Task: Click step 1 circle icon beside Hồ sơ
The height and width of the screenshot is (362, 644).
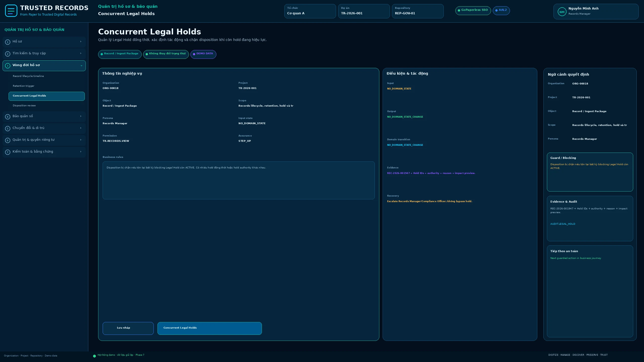Action: [8, 42]
